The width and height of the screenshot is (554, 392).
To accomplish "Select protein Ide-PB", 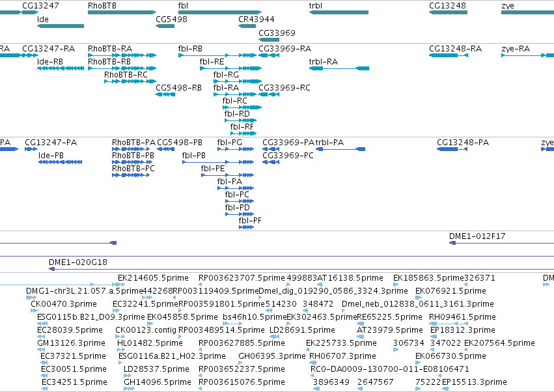I will click(x=60, y=162).
